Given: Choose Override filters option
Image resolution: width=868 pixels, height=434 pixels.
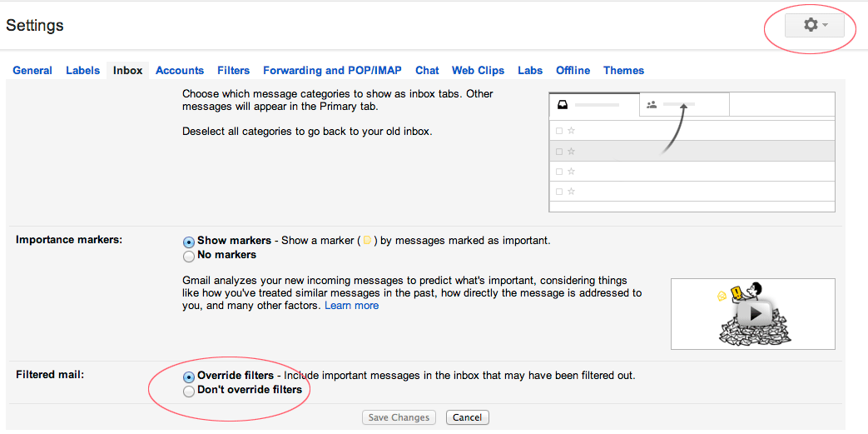Looking at the screenshot, I should point(189,377).
